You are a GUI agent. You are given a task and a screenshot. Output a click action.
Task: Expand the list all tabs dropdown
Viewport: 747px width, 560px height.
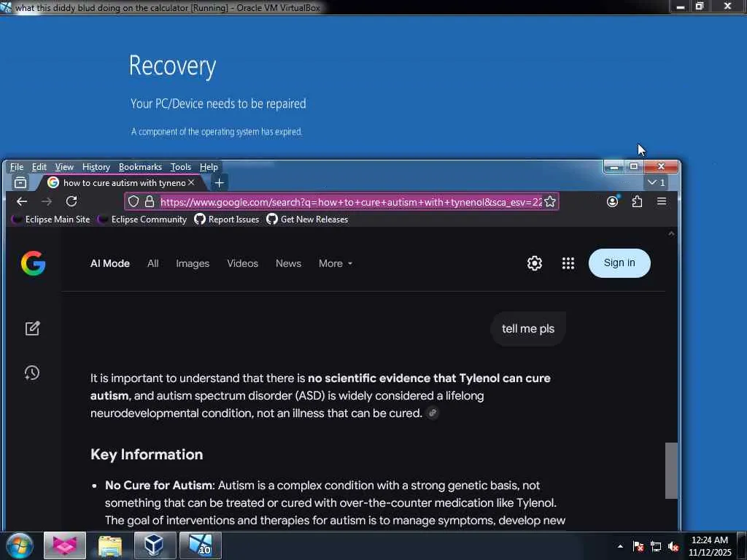pos(656,182)
